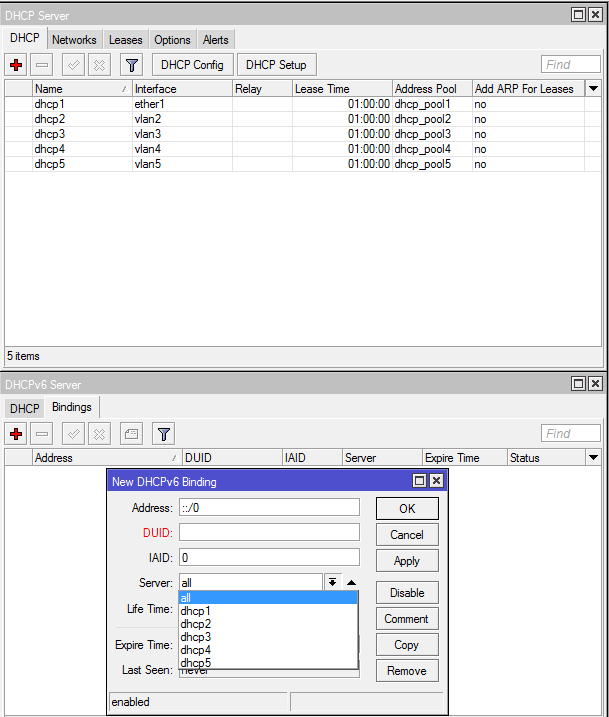Open the Leases tab
609x717 pixels.
click(x=126, y=40)
